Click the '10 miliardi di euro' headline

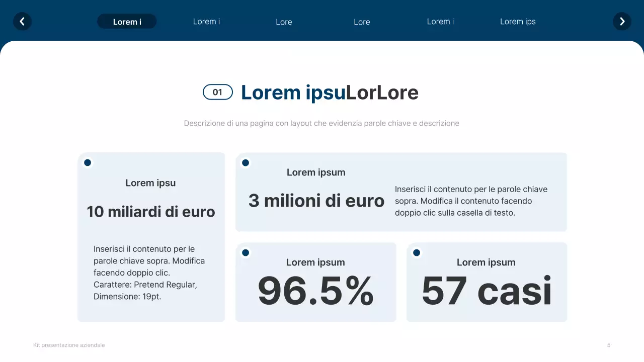click(150, 211)
